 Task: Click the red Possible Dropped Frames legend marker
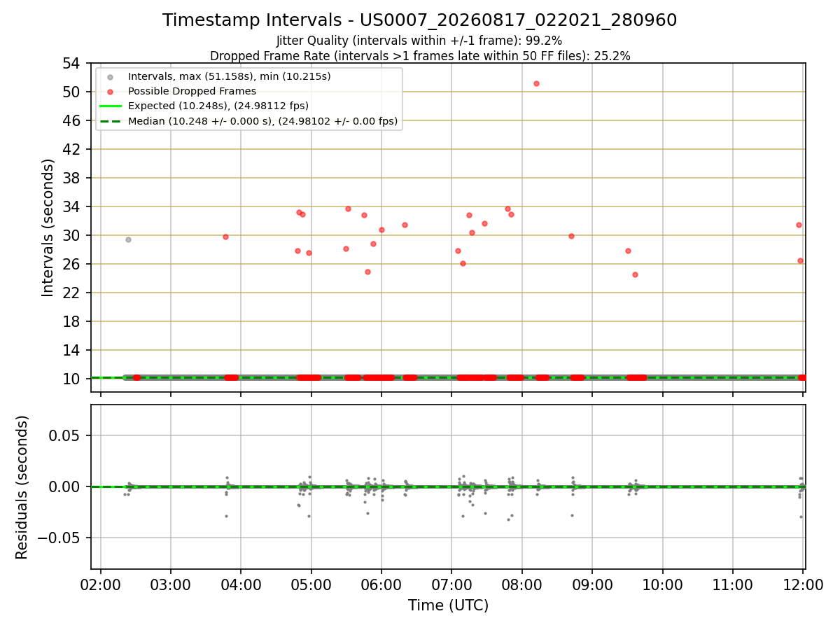click(x=110, y=91)
